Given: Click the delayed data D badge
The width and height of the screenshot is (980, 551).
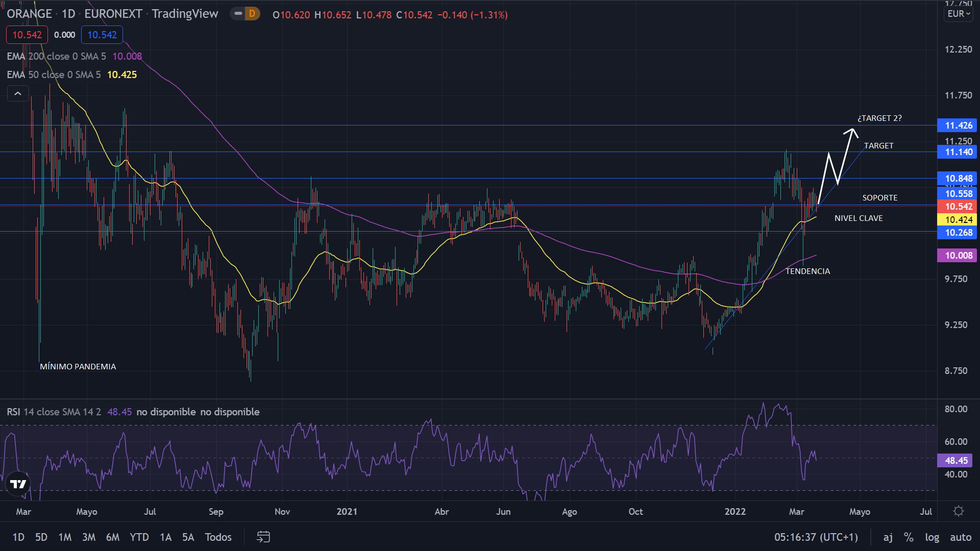Looking at the screenshot, I should 252,14.
